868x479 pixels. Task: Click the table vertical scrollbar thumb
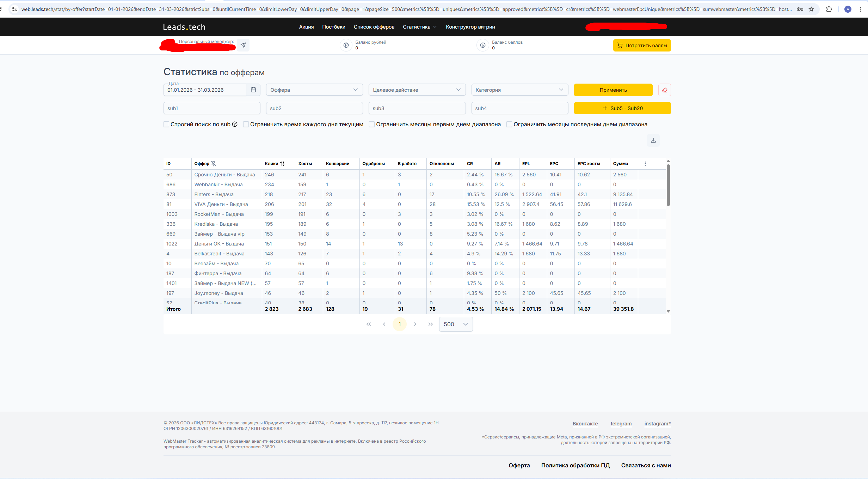[x=668, y=185]
